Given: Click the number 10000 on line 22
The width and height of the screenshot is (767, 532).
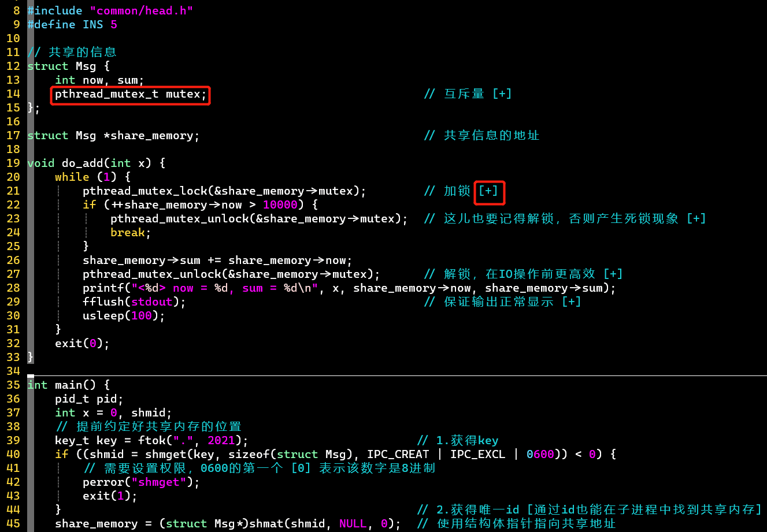Looking at the screenshot, I should [x=280, y=204].
